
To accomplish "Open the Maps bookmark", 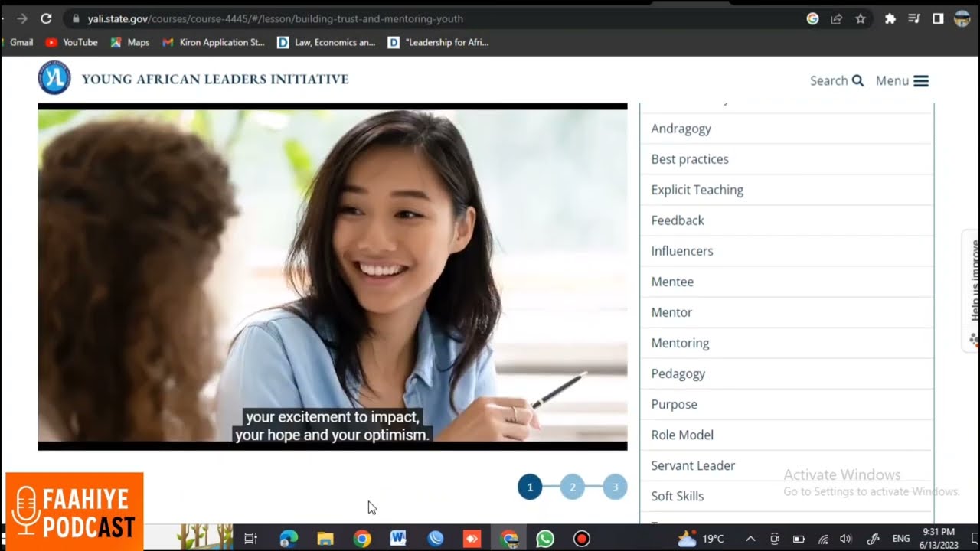I will 130,42.
